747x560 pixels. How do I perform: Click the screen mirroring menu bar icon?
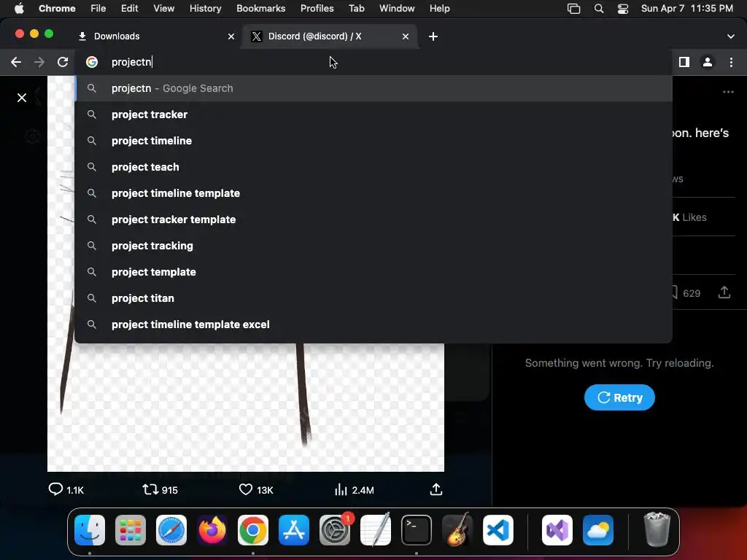pos(573,8)
